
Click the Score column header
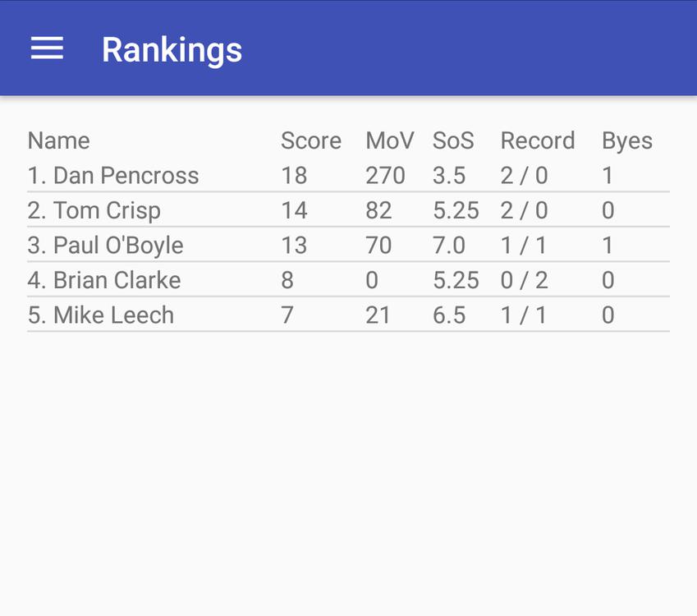point(310,140)
